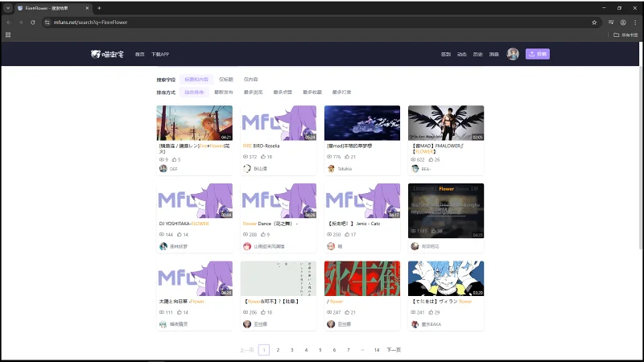Open 历史 in the header menu

[477, 54]
